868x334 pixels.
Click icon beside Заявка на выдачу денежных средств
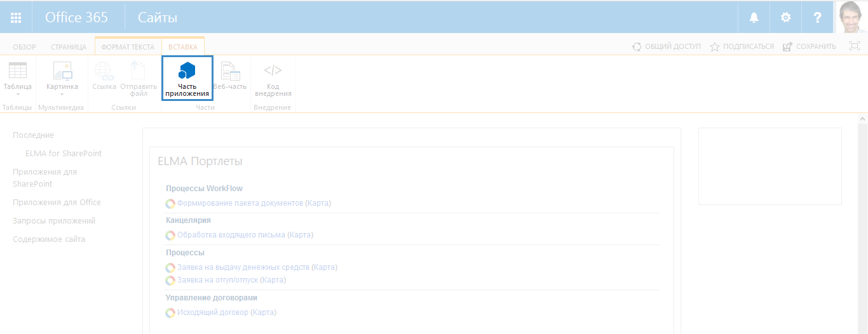pyautogui.click(x=170, y=268)
